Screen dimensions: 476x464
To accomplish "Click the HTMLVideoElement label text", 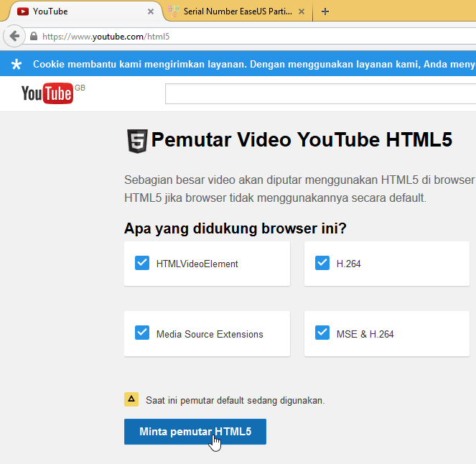I will 197,264.
